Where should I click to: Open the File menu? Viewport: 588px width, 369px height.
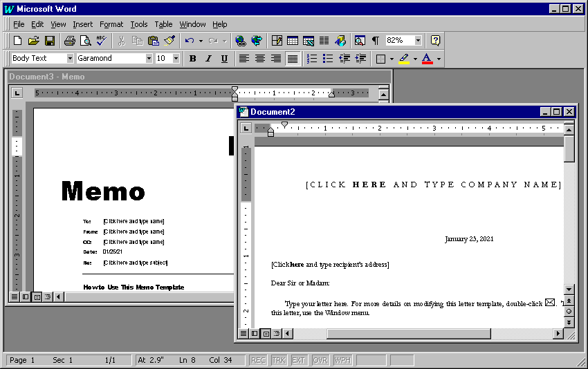[x=19, y=24]
